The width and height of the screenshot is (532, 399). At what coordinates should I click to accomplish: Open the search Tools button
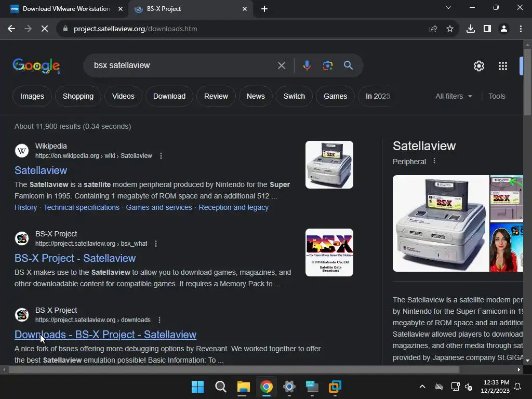click(x=497, y=96)
